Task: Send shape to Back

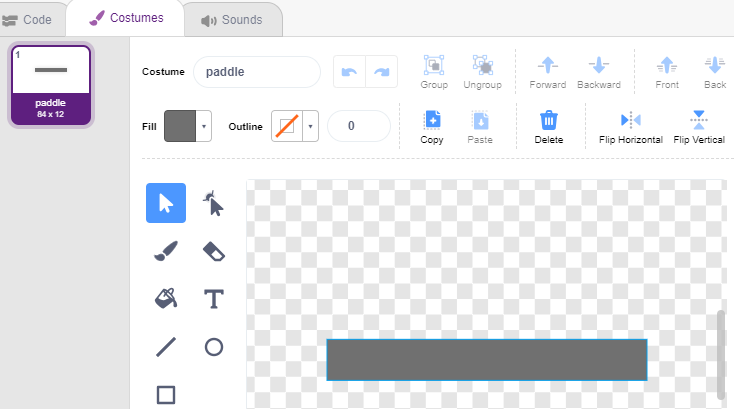Action: click(715, 72)
